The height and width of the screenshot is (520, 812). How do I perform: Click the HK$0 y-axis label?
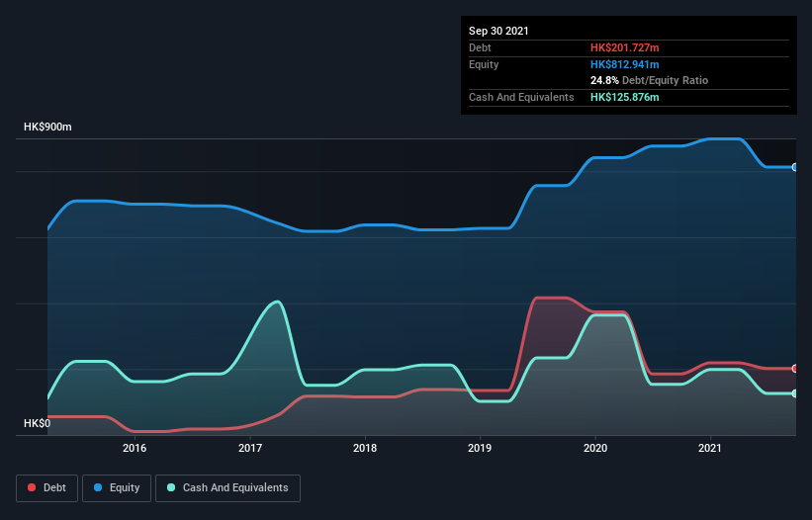click(x=38, y=423)
